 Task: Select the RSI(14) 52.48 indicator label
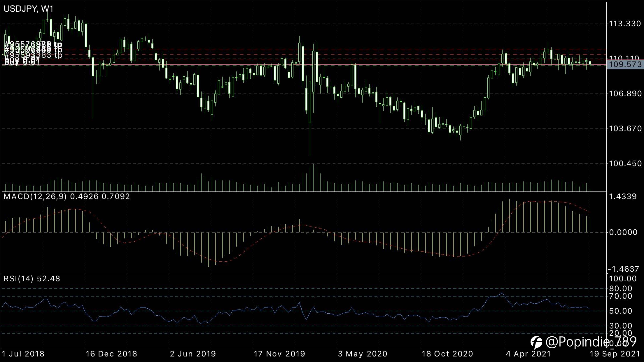point(32,279)
